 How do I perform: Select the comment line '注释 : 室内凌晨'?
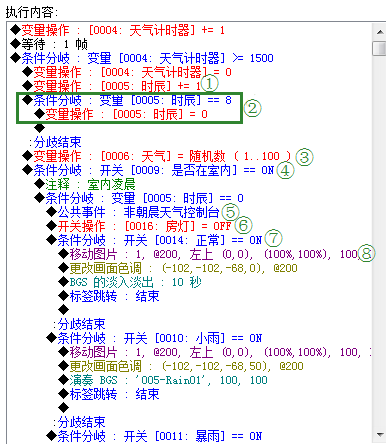(x=85, y=184)
